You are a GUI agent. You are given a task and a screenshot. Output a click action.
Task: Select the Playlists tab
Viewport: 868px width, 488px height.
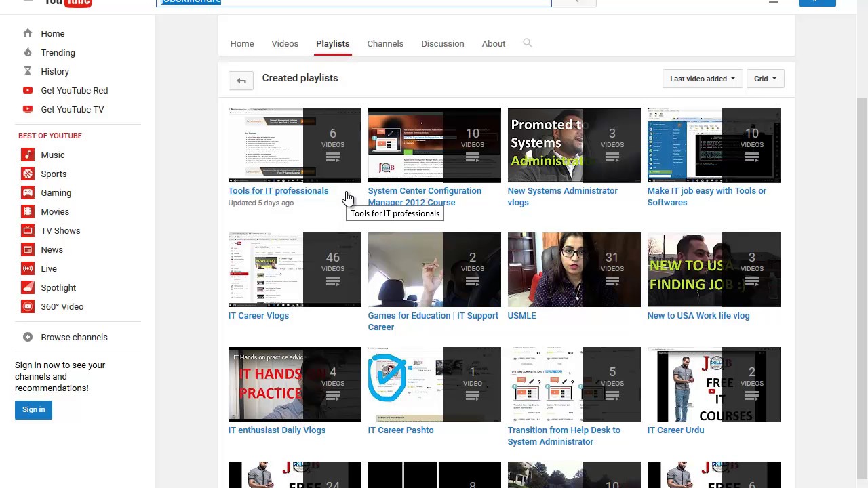click(x=332, y=43)
